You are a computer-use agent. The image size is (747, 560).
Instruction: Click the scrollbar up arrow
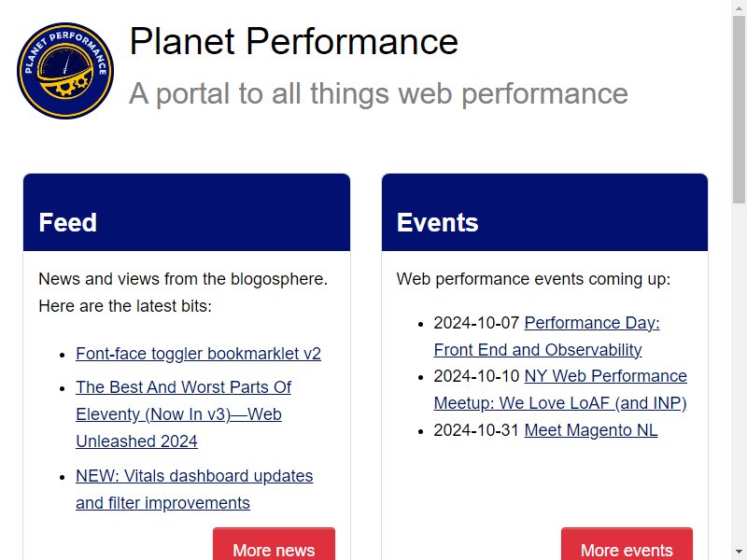(739, 8)
